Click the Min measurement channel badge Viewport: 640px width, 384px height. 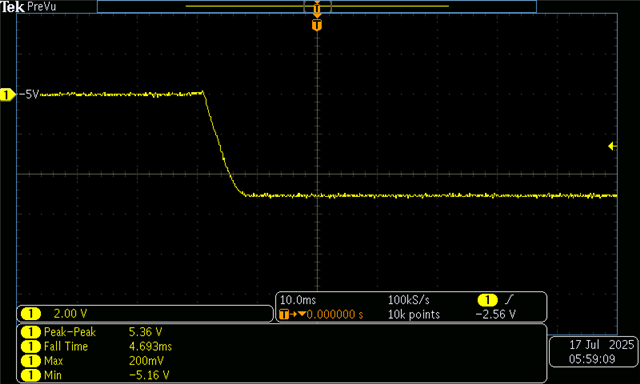31,375
